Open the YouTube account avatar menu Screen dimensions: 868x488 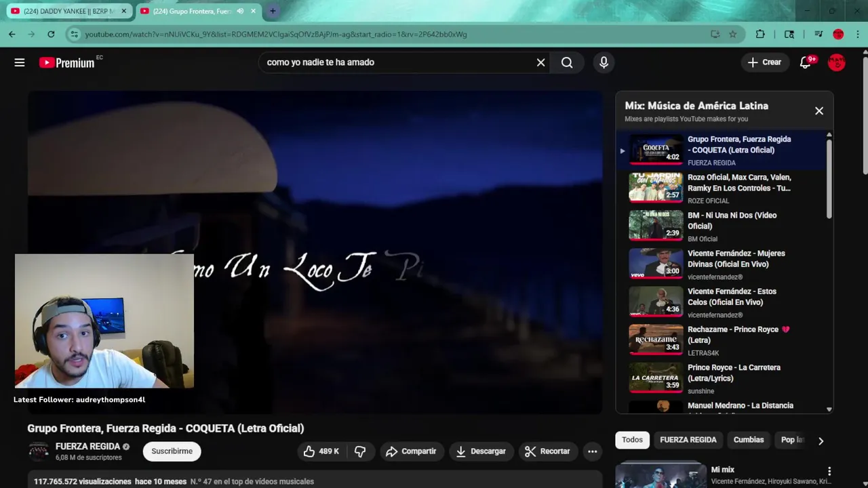click(x=837, y=62)
